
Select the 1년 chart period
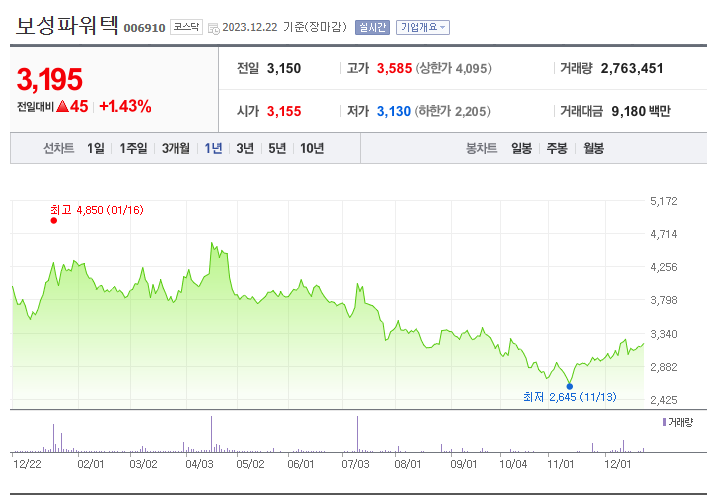point(213,148)
